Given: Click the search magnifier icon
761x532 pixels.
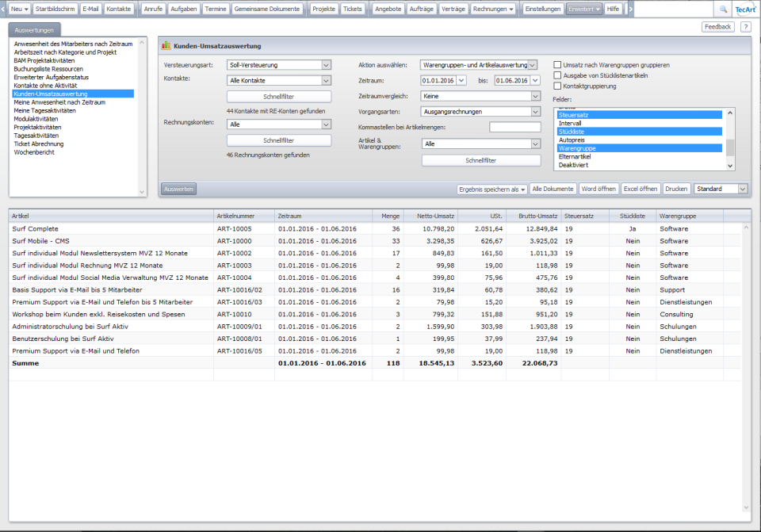Looking at the screenshot, I should point(722,9).
